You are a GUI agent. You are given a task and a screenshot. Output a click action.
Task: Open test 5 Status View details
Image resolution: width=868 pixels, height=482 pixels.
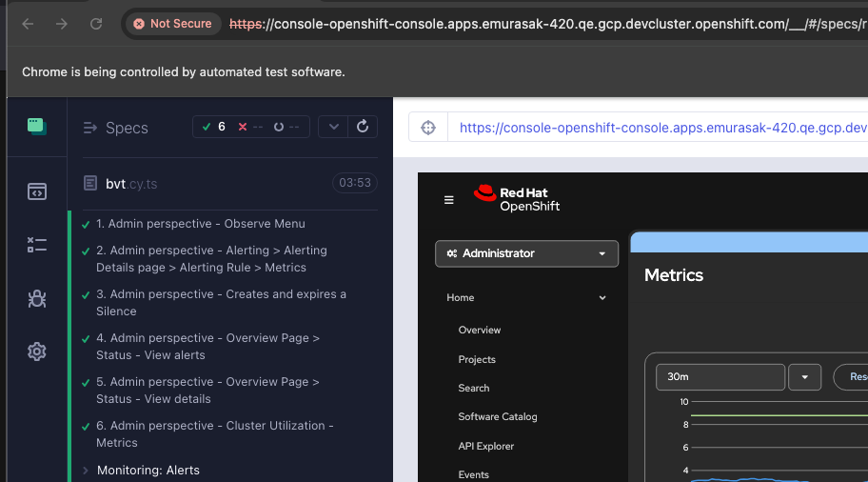click(207, 390)
